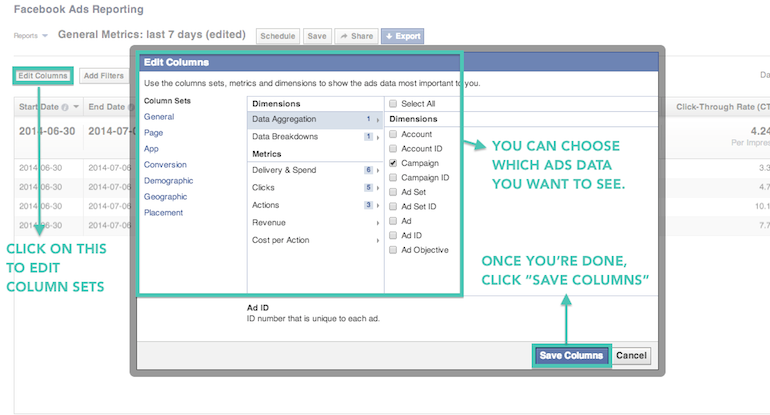
Task: Check the Ad Objective checkbox
Action: tap(393, 250)
